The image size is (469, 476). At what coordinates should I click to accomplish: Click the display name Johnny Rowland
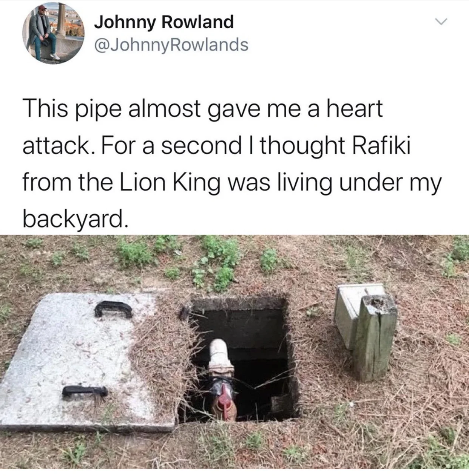coord(164,22)
